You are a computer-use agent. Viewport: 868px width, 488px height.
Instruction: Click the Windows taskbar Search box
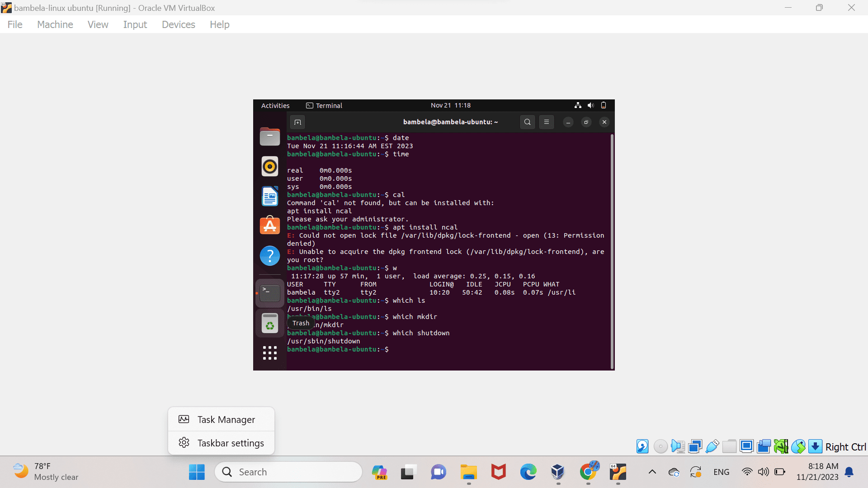click(288, 472)
